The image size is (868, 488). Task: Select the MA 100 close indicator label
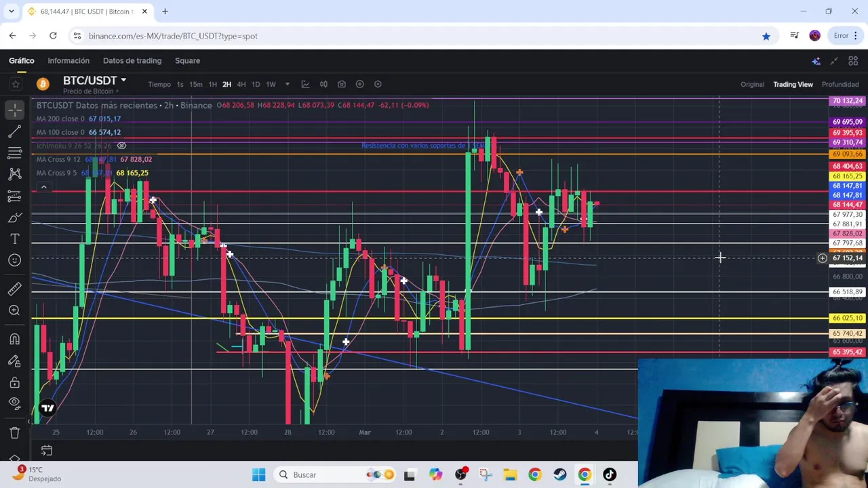pos(60,132)
